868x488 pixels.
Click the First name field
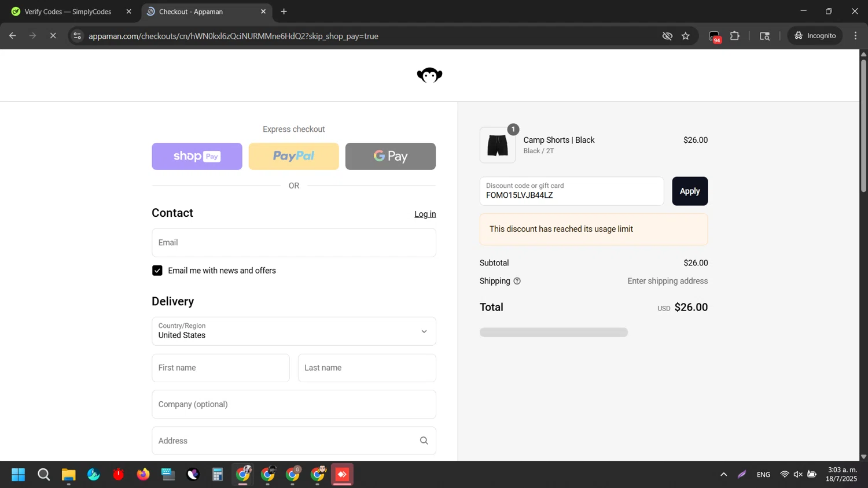(220, 368)
